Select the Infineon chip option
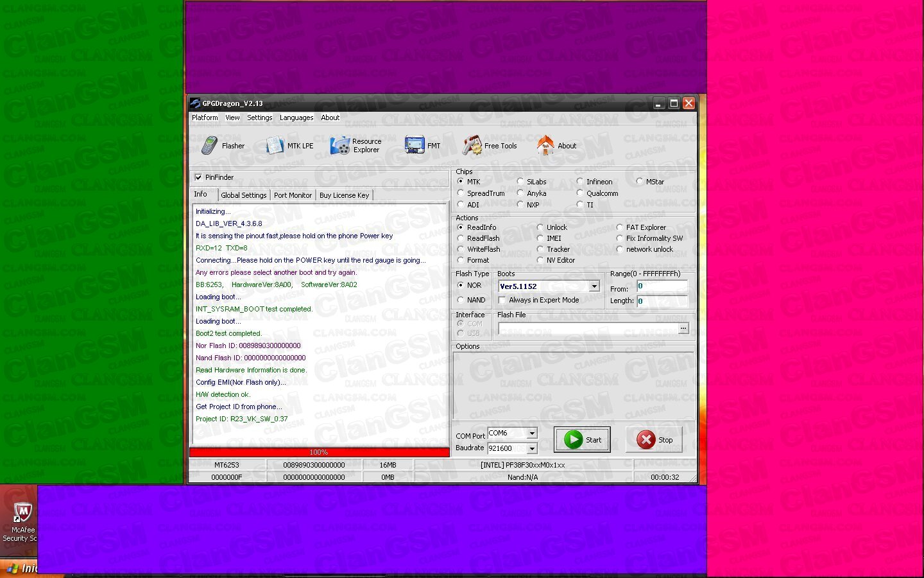Screen dimensions: 924x578 point(579,182)
